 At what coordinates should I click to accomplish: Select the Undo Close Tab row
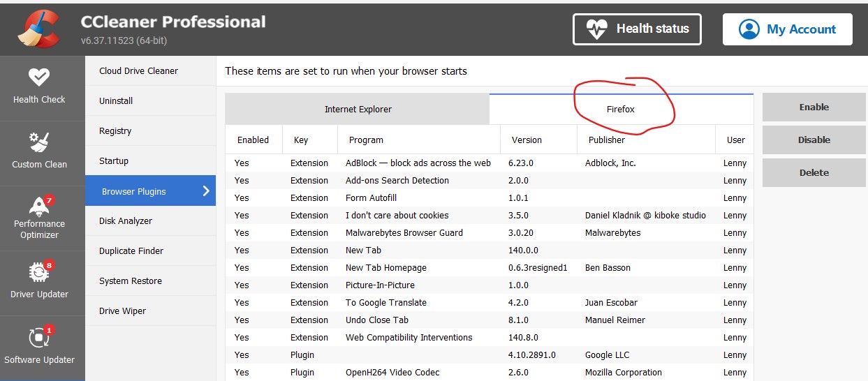[490, 320]
